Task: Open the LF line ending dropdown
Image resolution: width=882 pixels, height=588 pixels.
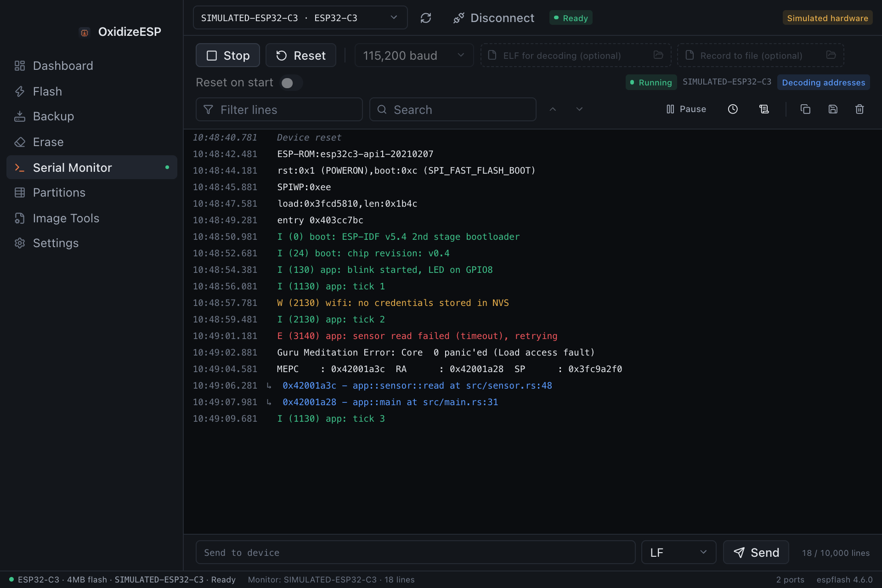Action: point(678,552)
